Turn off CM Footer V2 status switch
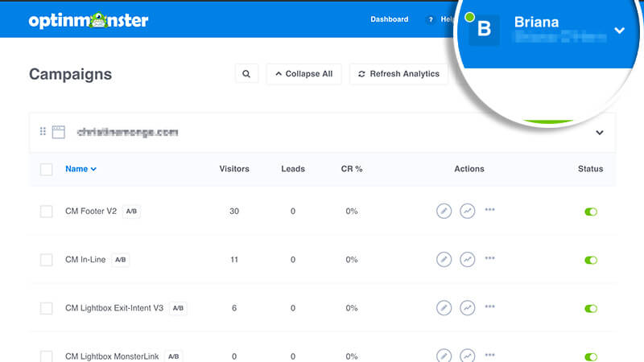Screen dimensions: 644x362 [591, 212]
